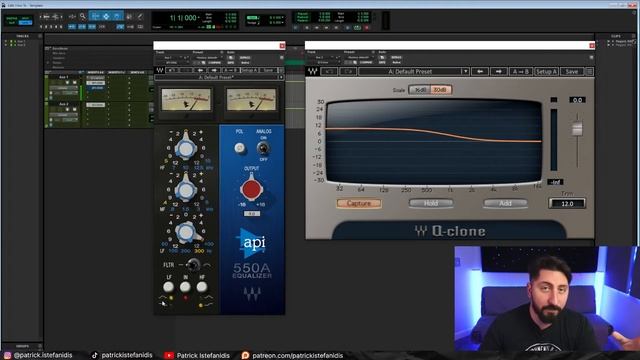640x360 pixels.
Task: Load previous preset arrow in API 550A
Action: tap(200, 70)
